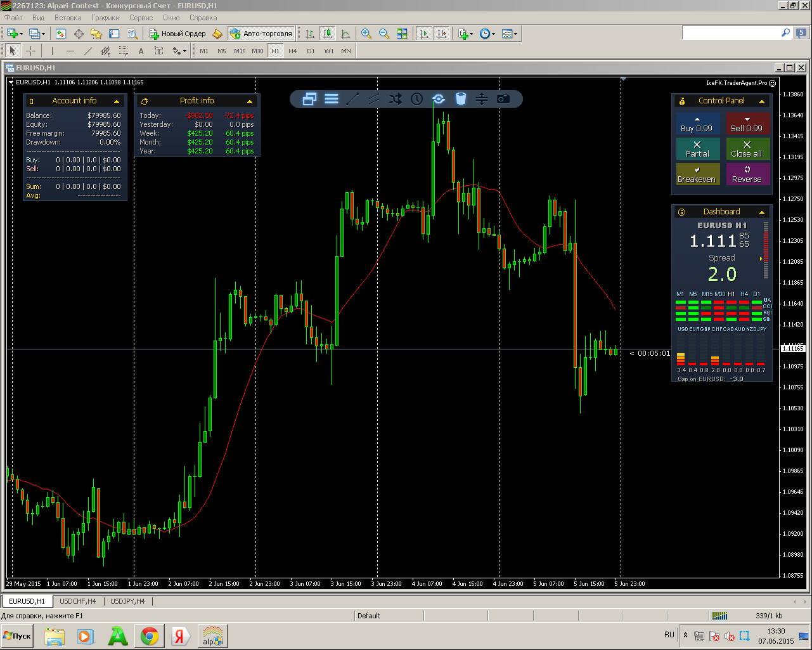Viewport: 812px width, 650px height.
Task: Switch to the USDJPY,H4 chart tab
Action: click(x=127, y=601)
